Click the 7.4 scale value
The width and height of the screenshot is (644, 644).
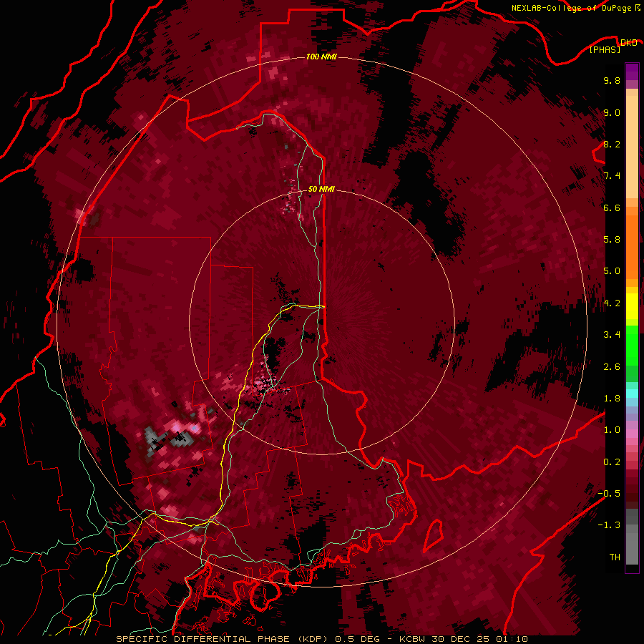[612, 176]
